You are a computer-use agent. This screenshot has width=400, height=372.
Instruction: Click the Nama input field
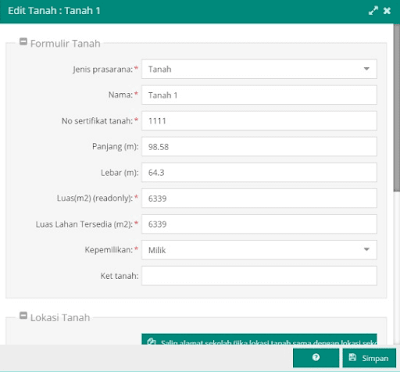point(259,95)
